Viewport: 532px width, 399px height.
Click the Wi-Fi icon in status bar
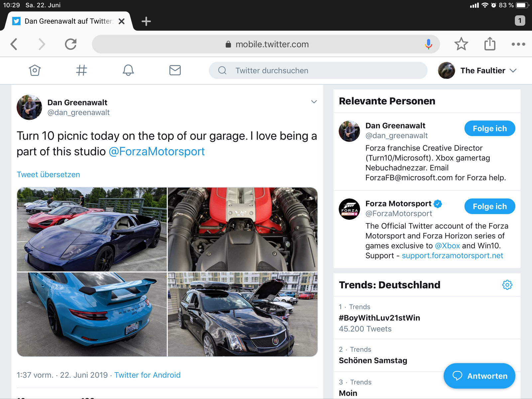[485, 5]
